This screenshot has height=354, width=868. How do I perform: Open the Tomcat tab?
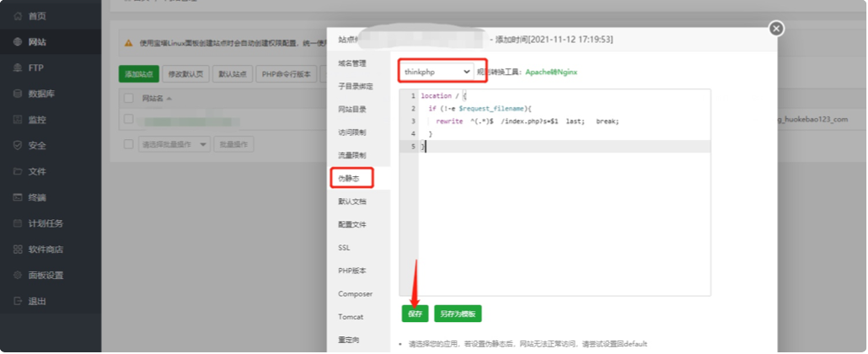(351, 317)
